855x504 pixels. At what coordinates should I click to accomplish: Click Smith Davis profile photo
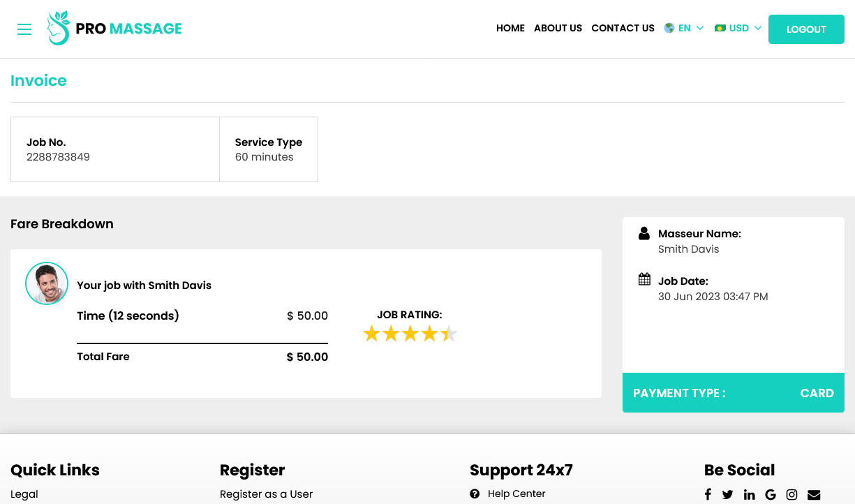point(47,283)
